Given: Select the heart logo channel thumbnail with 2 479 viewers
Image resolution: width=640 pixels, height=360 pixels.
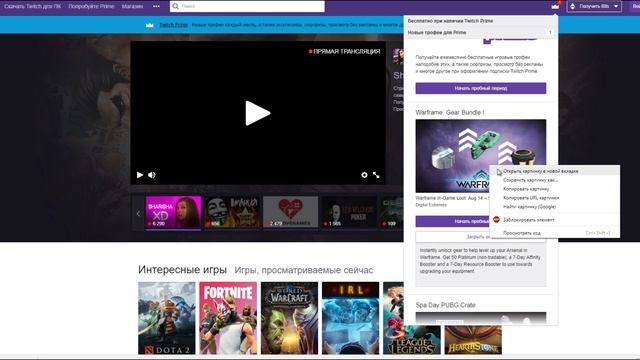Looking at the screenshot, I should (x=290, y=212).
